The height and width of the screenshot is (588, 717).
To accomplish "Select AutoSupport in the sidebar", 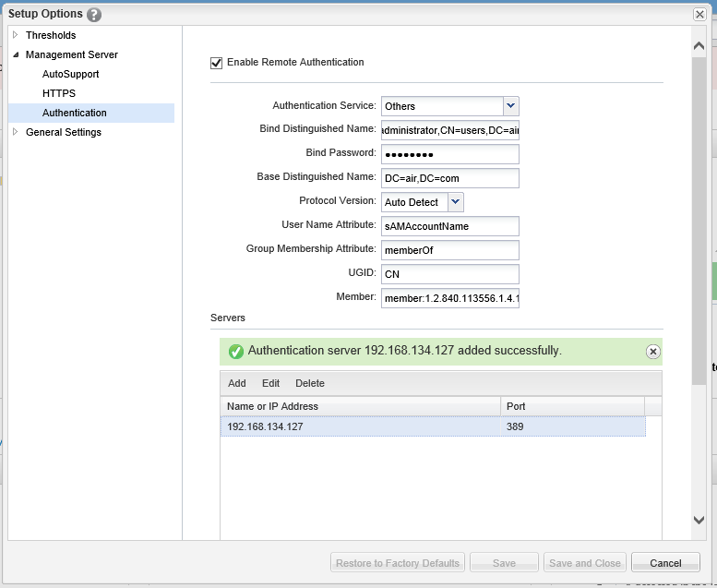I will (x=70, y=74).
